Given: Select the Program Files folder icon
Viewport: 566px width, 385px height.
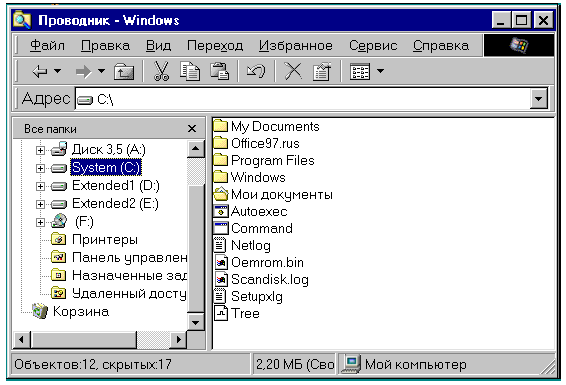Looking at the screenshot, I should [221, 160].
